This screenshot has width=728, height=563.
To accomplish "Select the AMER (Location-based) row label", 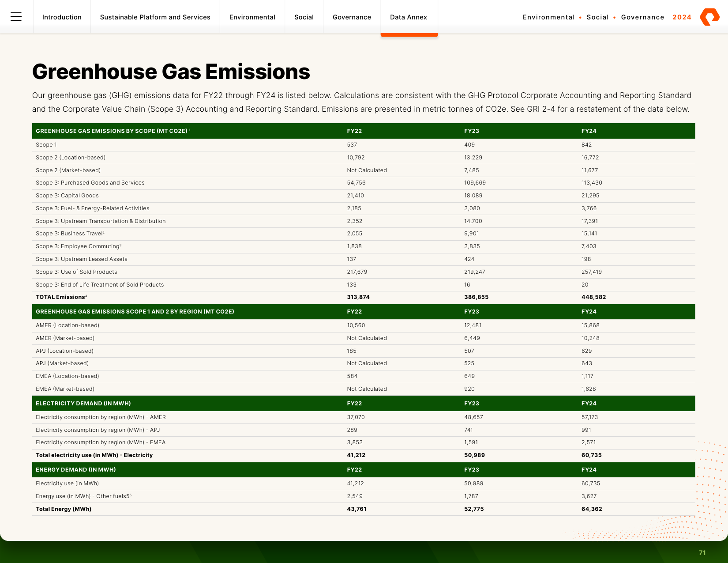I will (x=68, y=325).
